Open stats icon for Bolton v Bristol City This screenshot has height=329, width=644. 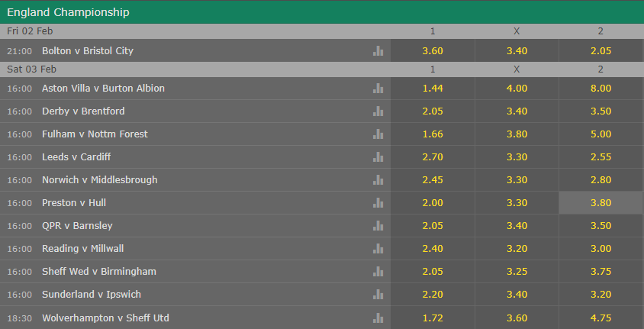click(x=378, y=51)
